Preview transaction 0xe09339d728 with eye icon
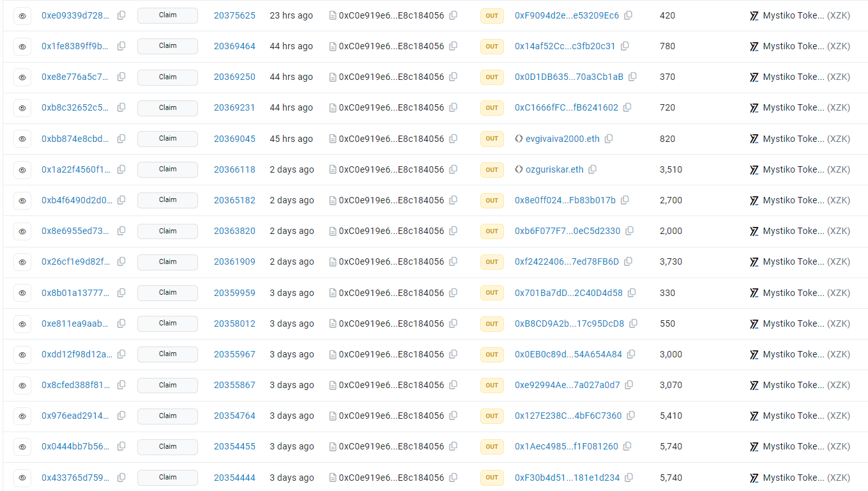The width and height of the screenshot is (868, 491). click(22, 15)
